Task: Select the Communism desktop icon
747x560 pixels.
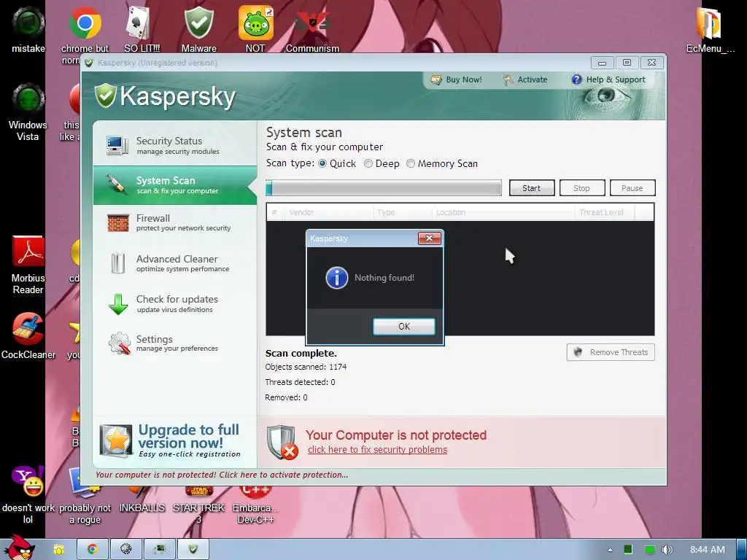Action: (x=312, y=29)
